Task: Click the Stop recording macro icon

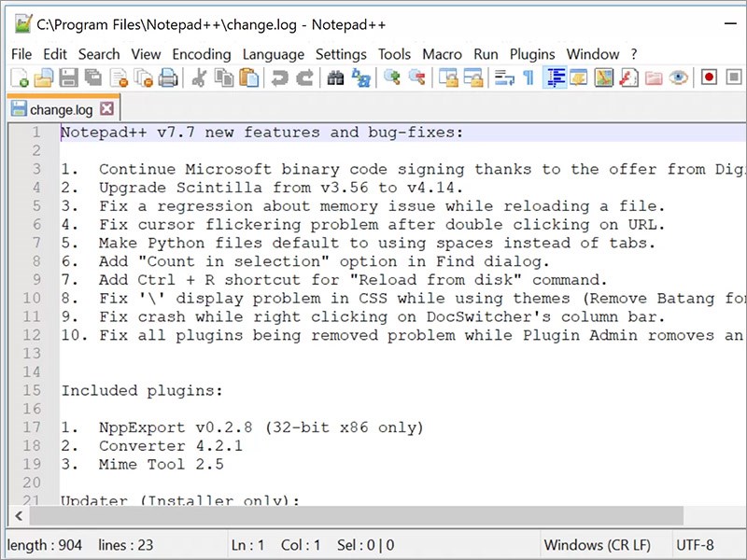Action: 734,77
